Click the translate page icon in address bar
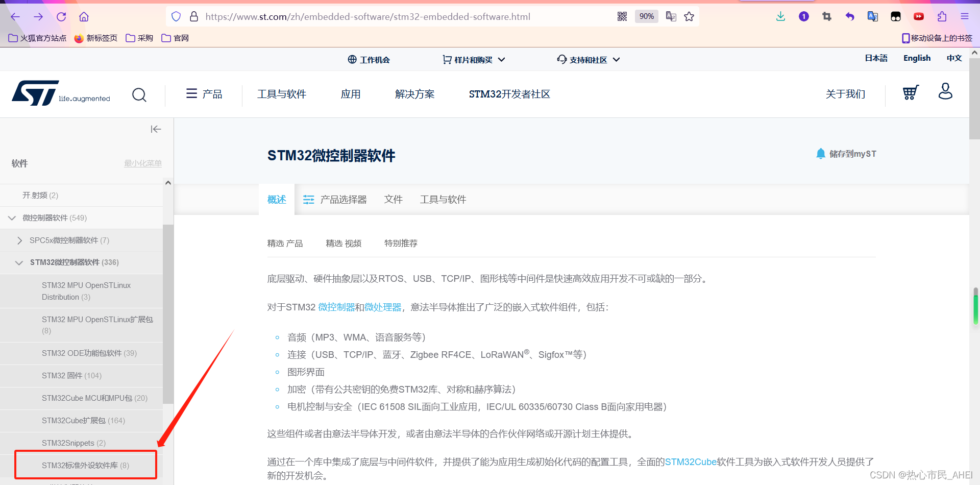The image size is (980, 485). pos(671,17)
